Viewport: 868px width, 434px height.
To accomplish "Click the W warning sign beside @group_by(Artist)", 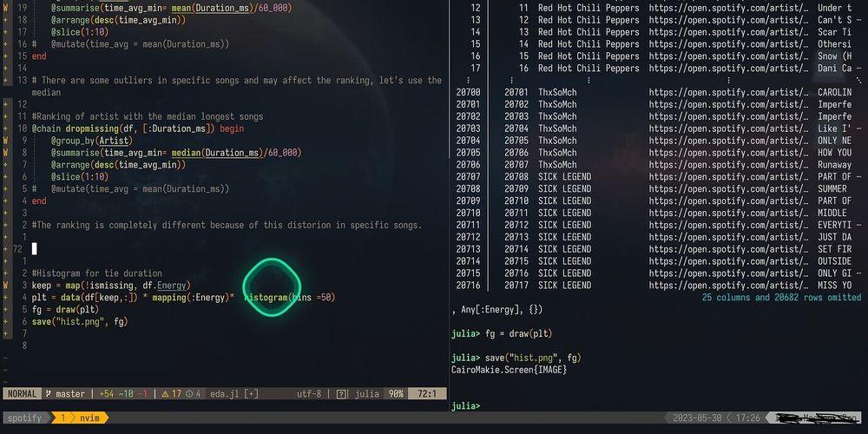I will 6,140.
